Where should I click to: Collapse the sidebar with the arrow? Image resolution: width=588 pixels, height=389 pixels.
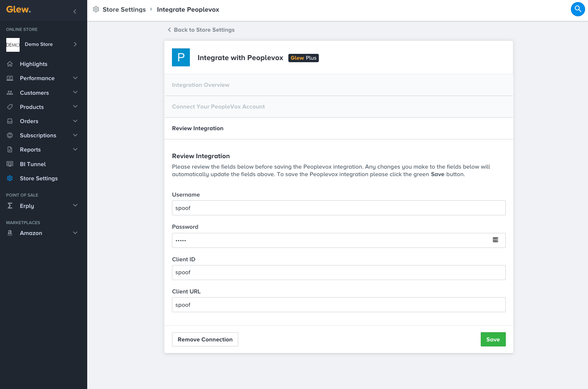click(x=75, y=12)
